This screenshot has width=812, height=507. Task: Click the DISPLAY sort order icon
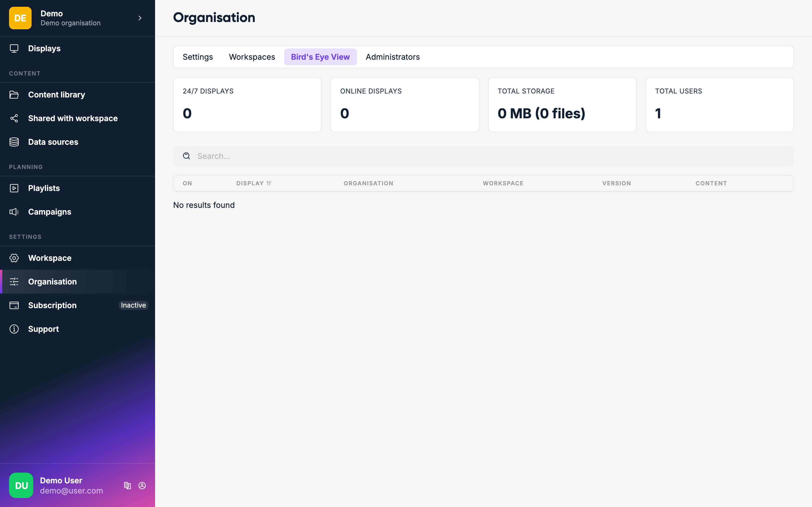269,183
